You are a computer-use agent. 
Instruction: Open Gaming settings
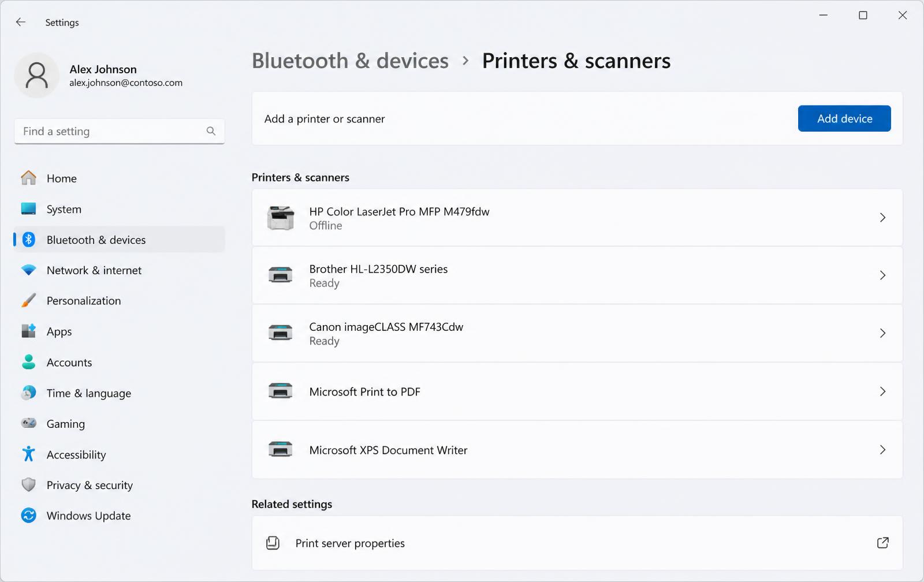(x=119, y=424)
